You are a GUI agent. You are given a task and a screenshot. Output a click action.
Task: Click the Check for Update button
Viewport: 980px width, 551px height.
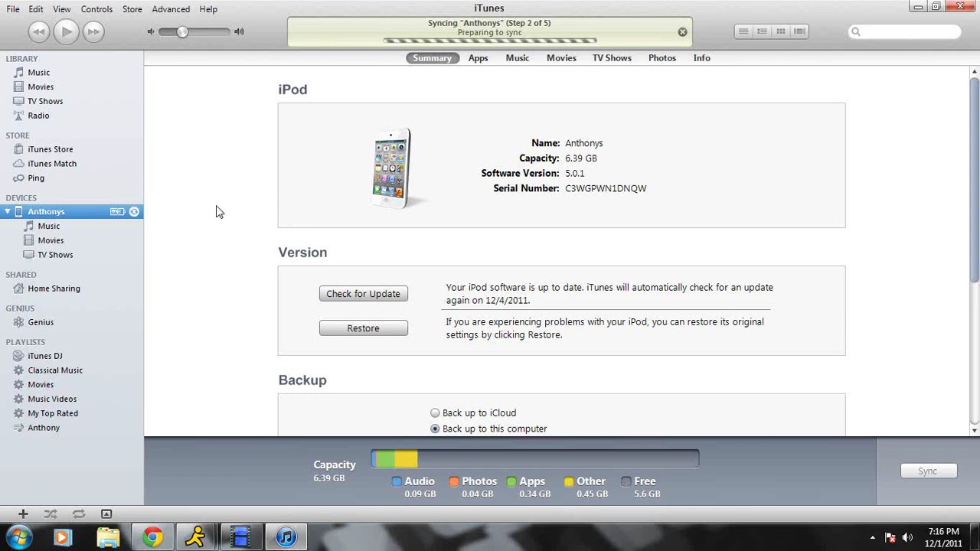click(364, 294)
